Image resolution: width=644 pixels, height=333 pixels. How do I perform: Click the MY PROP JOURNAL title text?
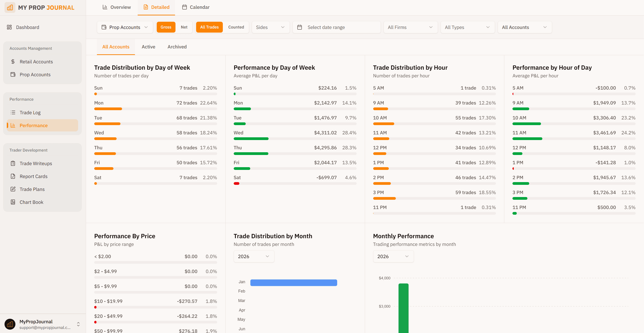[46, 7]
